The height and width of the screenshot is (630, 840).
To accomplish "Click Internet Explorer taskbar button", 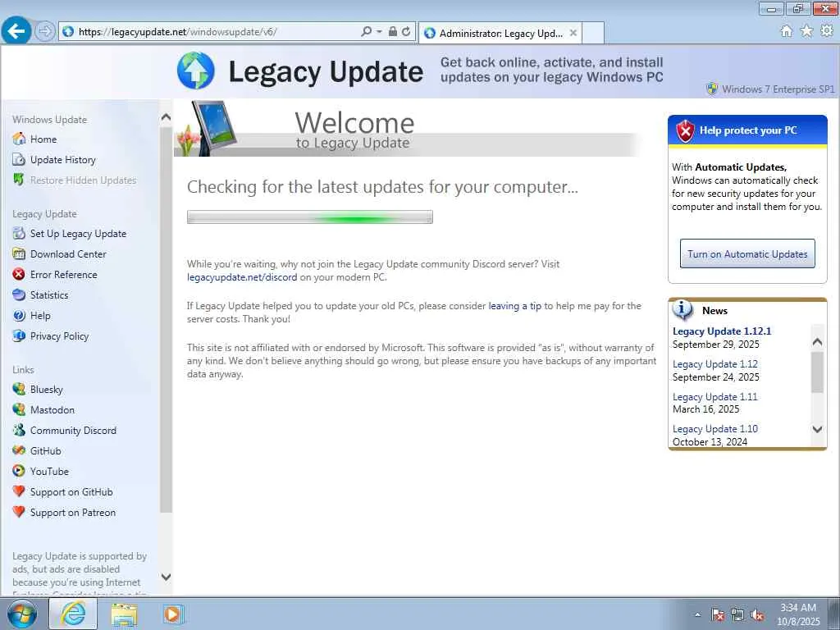I will (73, 614).
